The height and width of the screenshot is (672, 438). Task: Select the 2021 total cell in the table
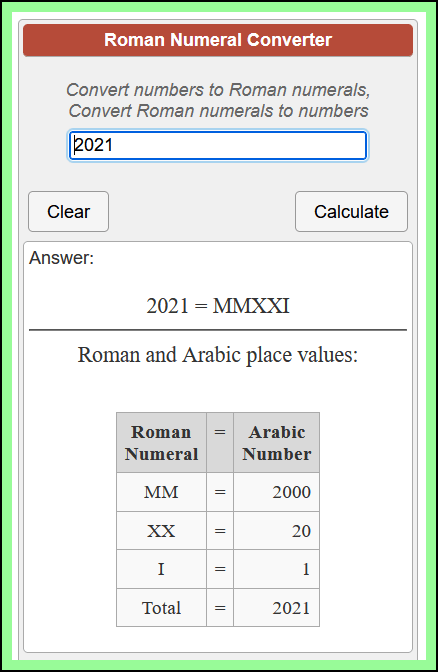tap(276, 608)
